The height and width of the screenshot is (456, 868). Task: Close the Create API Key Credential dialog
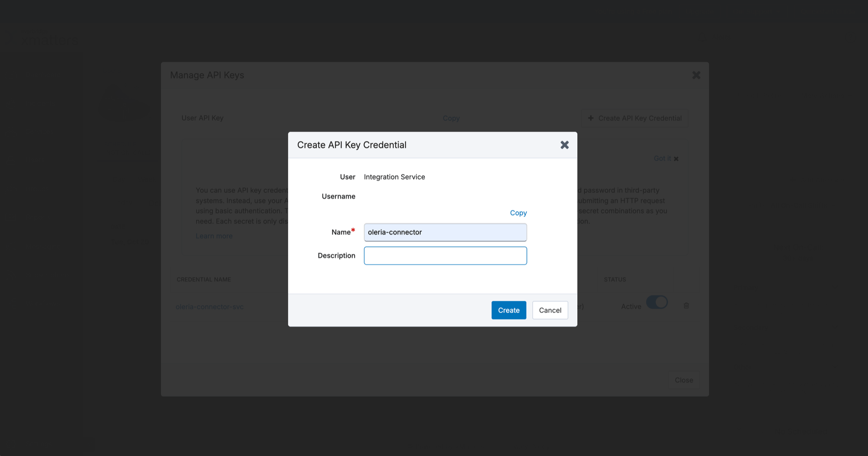coord(564,145)
